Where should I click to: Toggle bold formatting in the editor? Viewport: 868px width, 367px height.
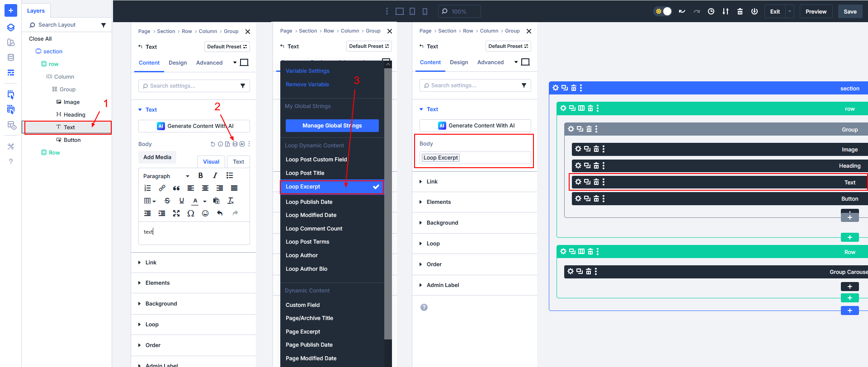click(x=200, y=176)
